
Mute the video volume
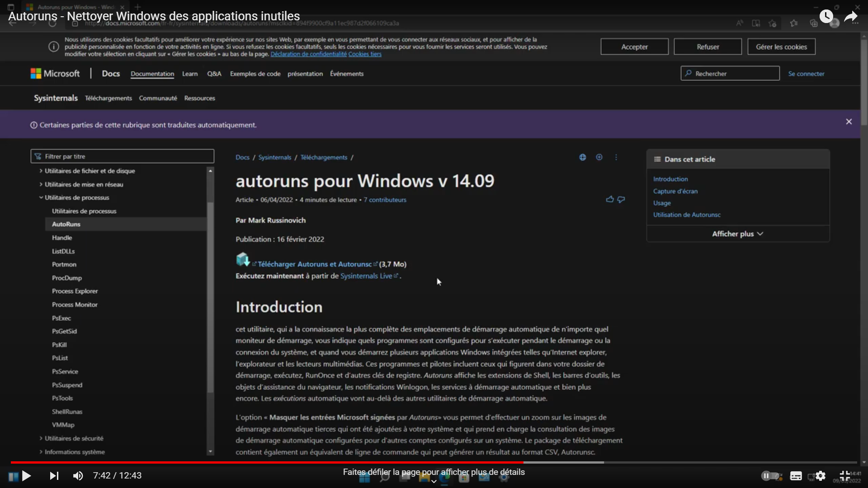coord(78,476)
